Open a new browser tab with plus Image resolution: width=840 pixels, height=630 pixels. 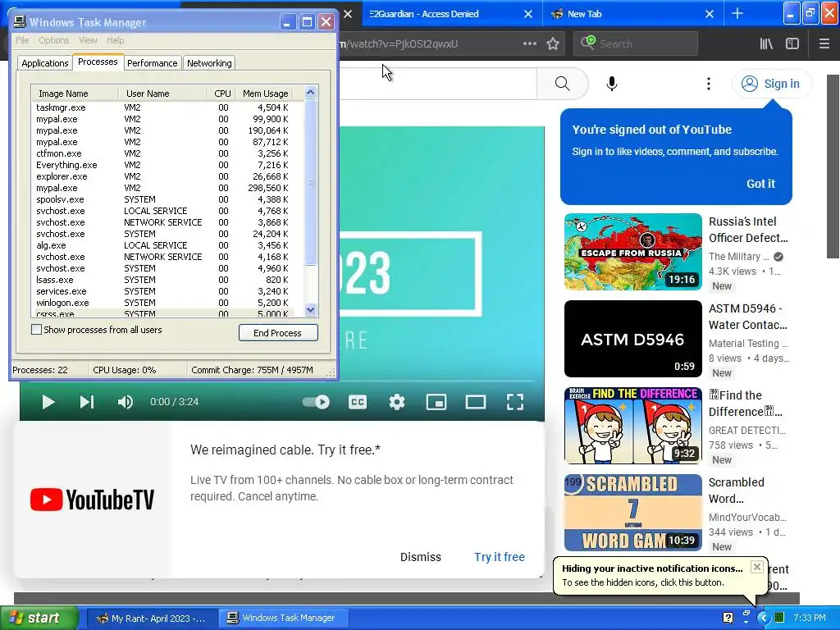(x=737, y=14)
